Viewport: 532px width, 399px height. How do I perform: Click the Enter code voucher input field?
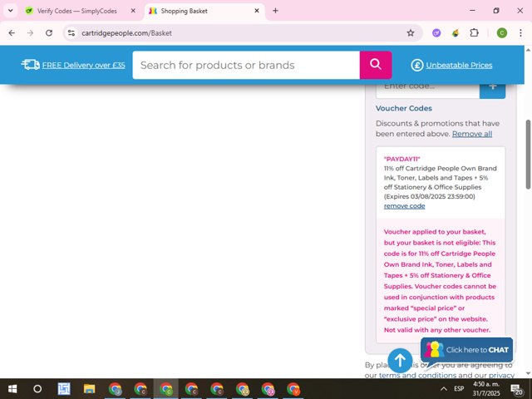(427, 90)
